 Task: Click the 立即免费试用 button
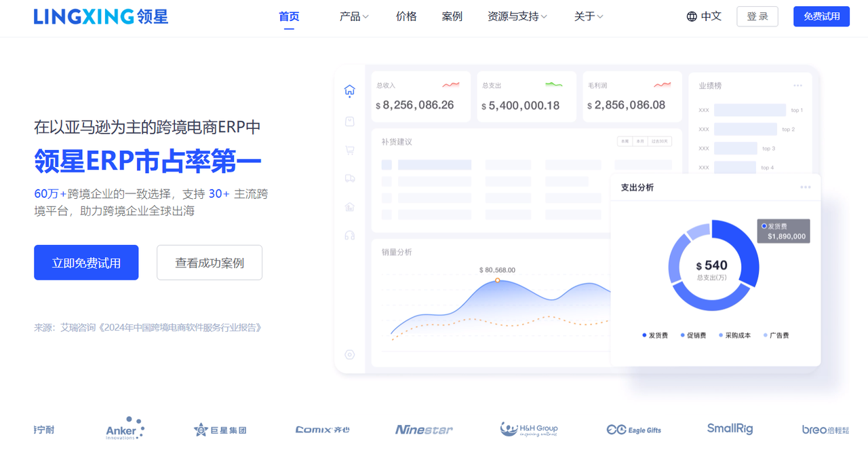(86, 262)
